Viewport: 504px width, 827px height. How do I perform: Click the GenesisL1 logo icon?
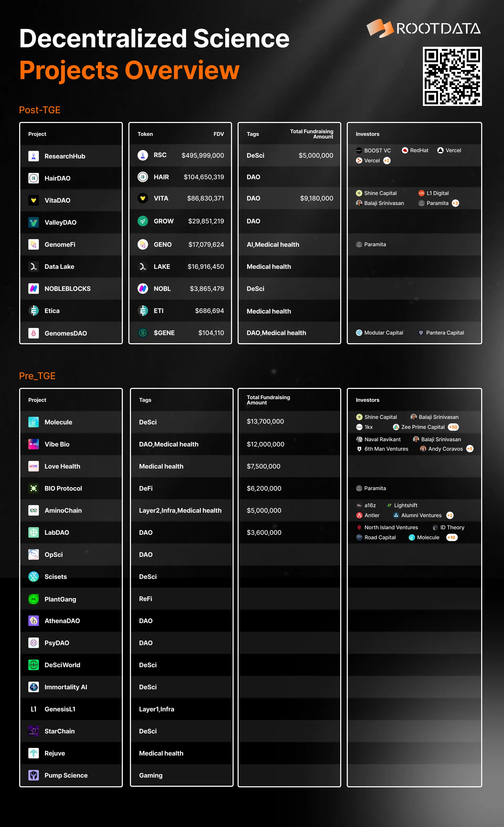point(34,709)
